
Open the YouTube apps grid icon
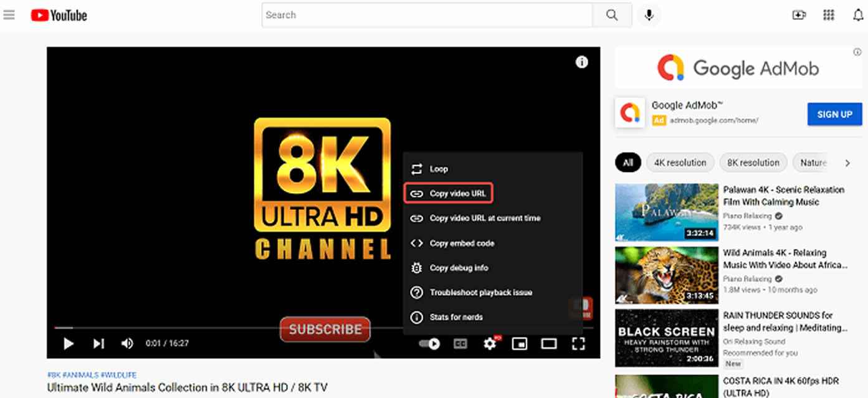(x=829, y=15)
